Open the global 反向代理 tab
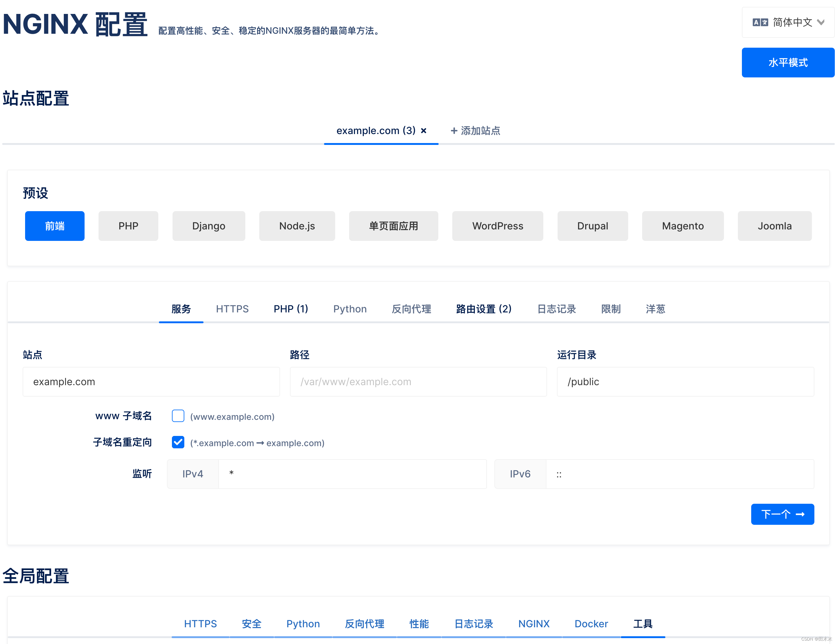The height and width of the screenshot is (644, 837). click(x=365, y=624)
